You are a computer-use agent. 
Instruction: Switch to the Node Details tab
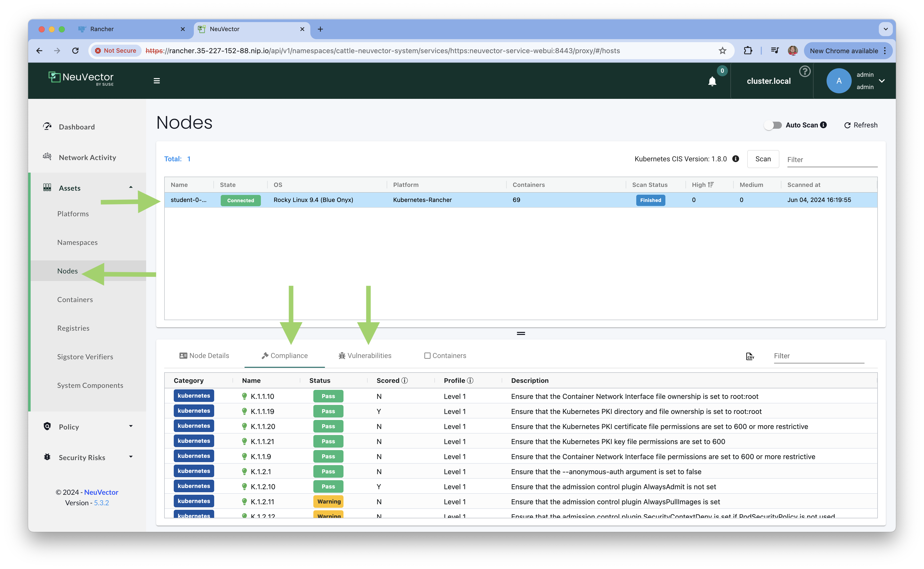[x=204, y=356]
